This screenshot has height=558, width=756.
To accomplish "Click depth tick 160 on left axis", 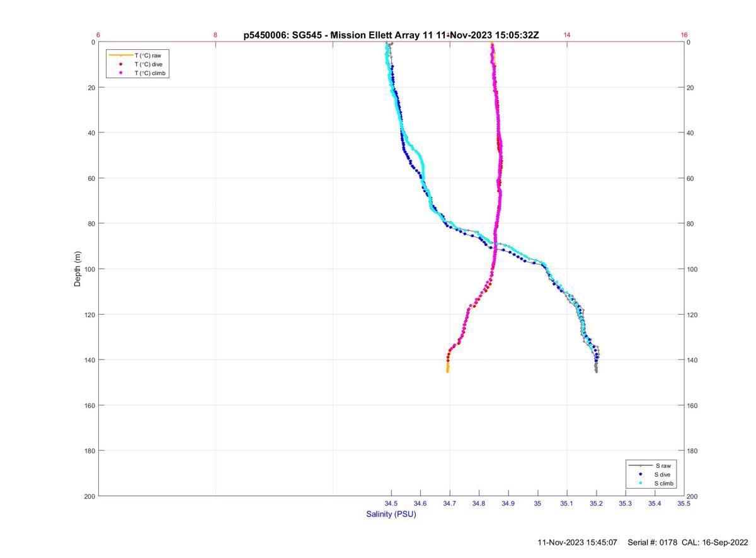I will pos(89,405).
